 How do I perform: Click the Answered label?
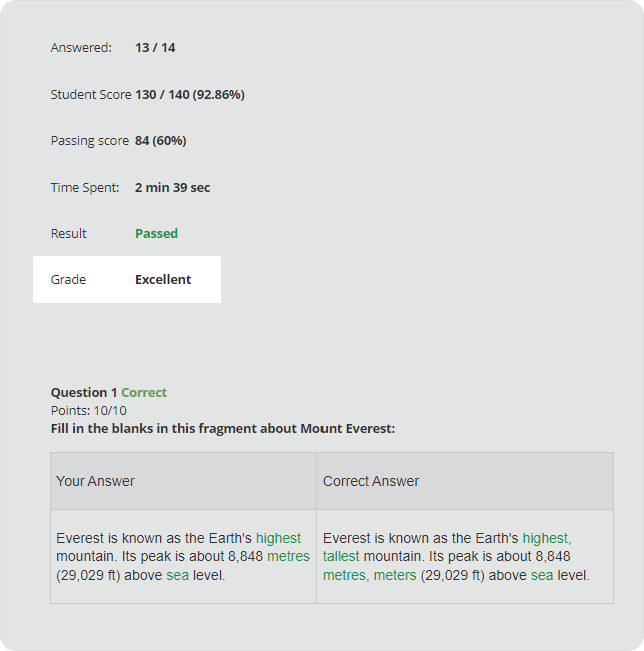tap(81, 48)
